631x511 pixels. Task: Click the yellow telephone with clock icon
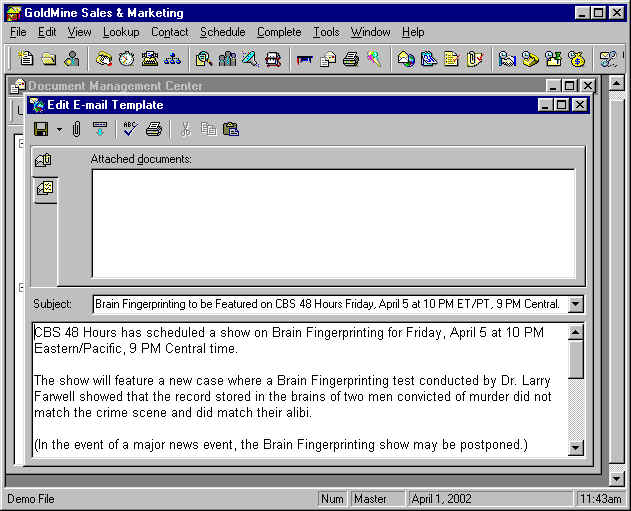point(530,59)
